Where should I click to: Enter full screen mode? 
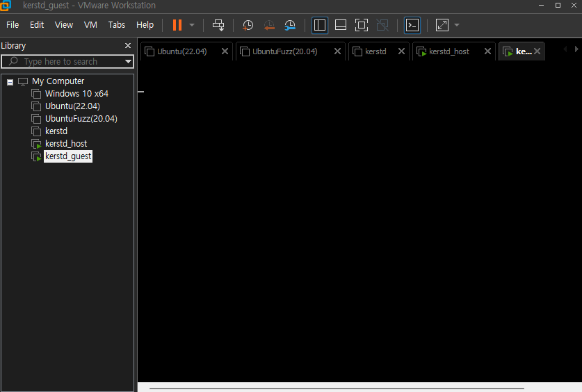[362, 25]
